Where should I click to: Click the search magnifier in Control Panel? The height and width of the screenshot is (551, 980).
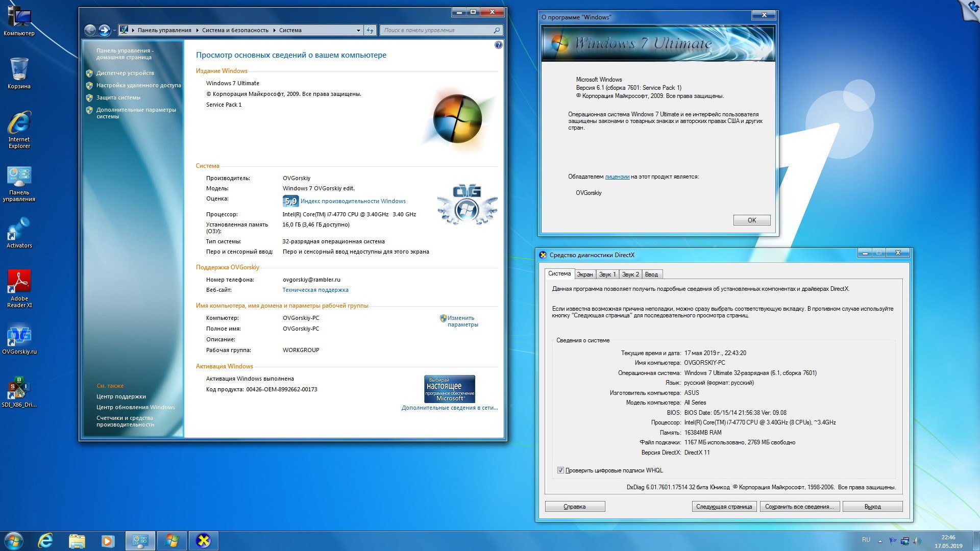click(x=497, y=30)
